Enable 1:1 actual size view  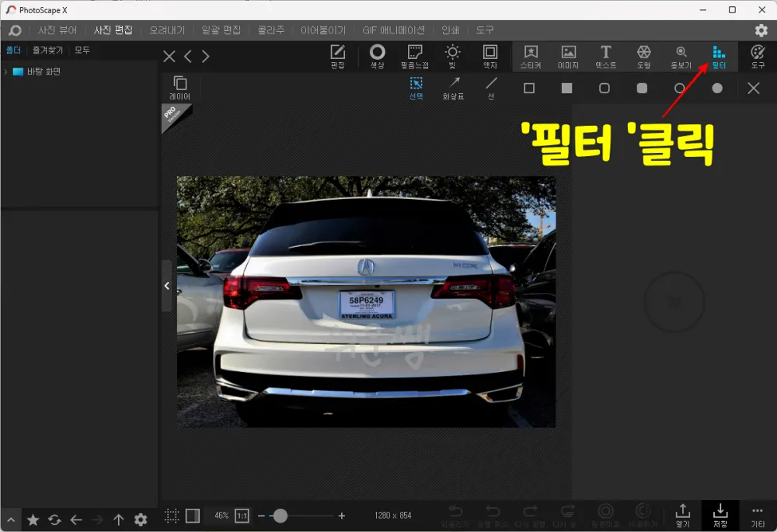pos(239,514)
